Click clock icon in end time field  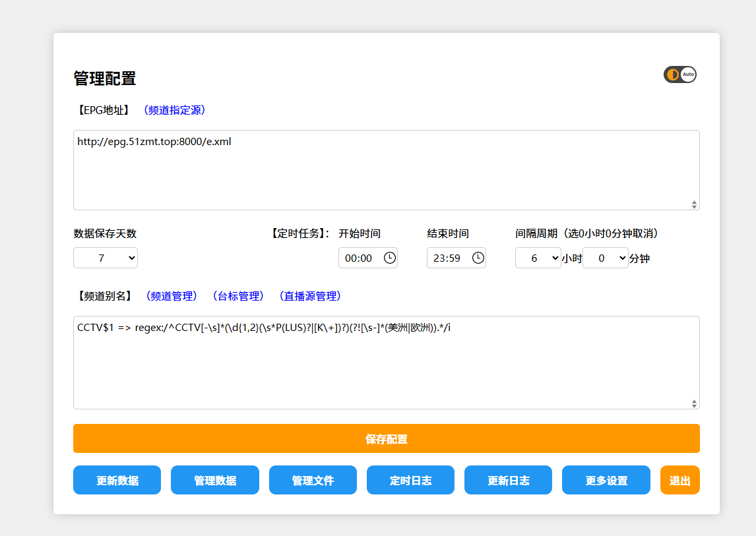(478, 258)
